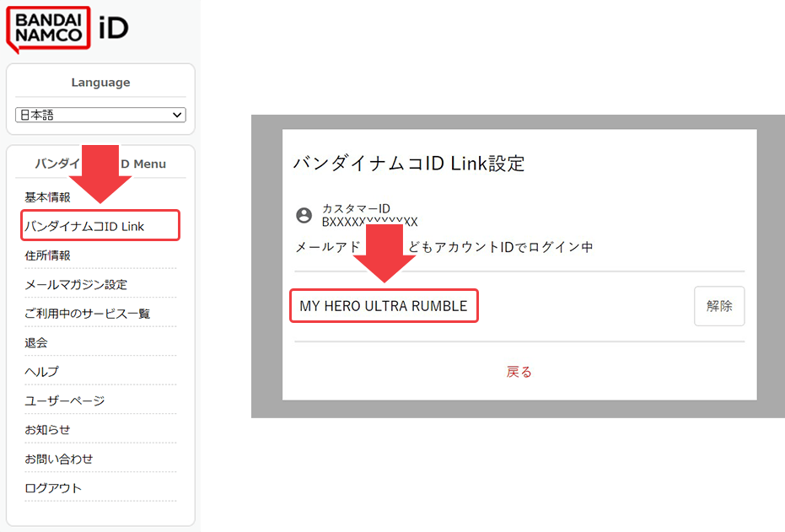This screenshot has width=785, height=532.
Task: Open ご利用中のサービス一覧 menu item
Action: (x=88, y=314)
